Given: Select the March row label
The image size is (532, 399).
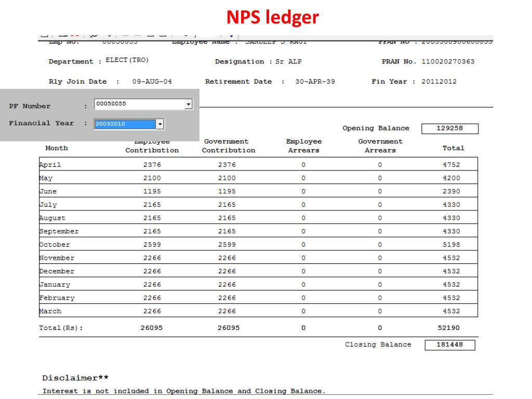Looking at the screenshot, I should 50,311.
